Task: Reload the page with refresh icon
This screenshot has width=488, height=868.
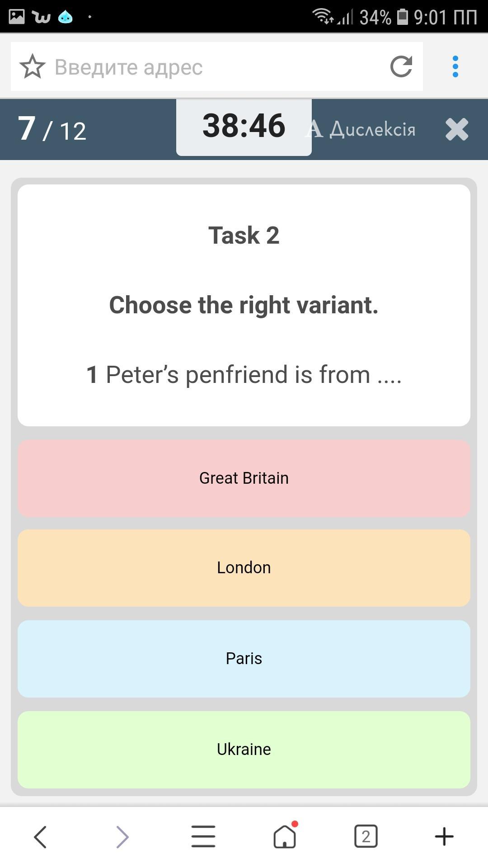Action: pyautogui.click(x=401, y=67)
